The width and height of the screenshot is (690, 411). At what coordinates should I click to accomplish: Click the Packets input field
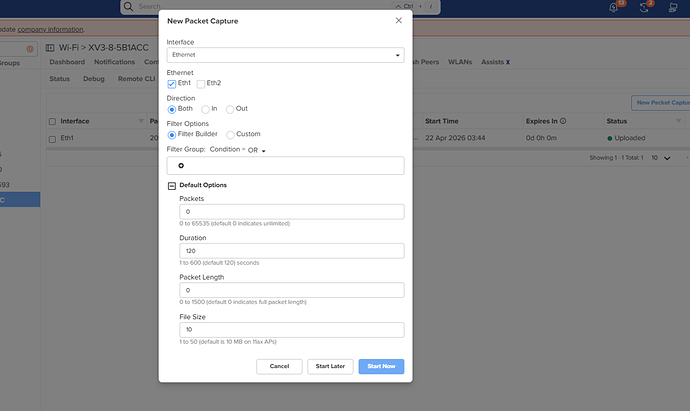(292, 212)
